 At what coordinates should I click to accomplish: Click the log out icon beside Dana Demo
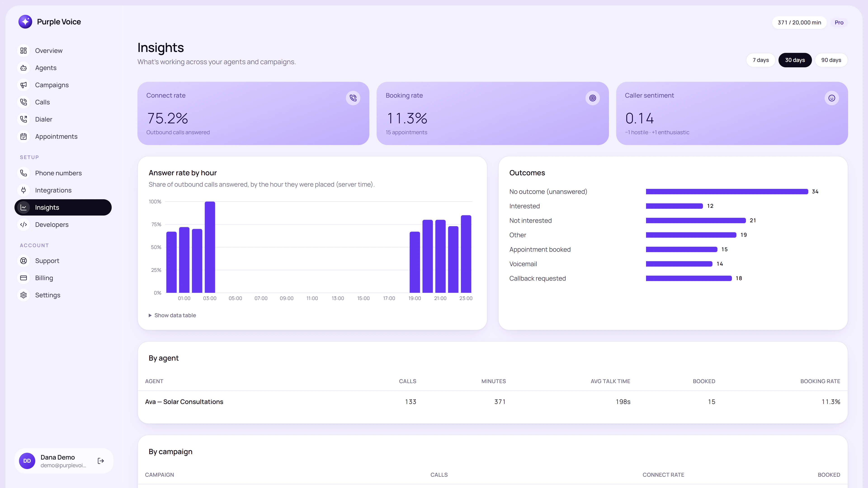101,461
